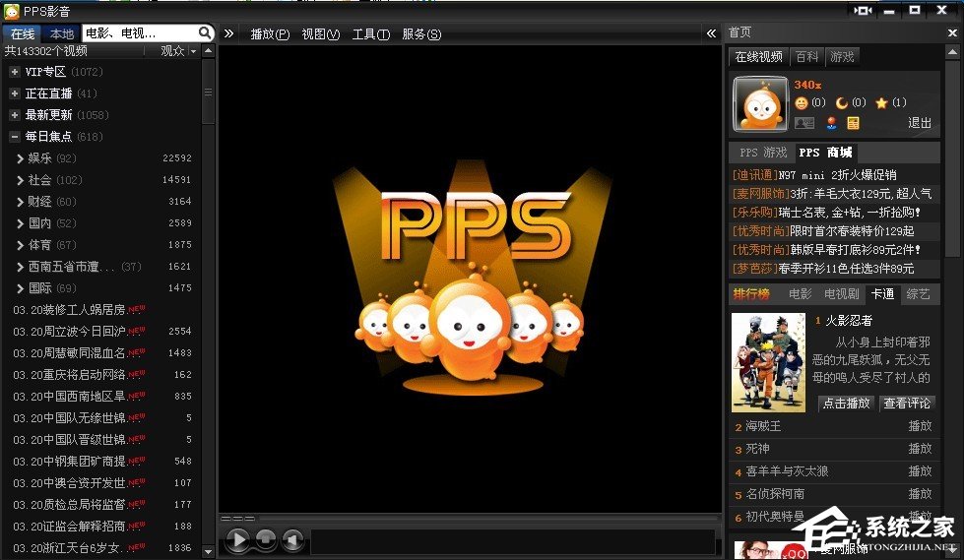This screenshot has height=560, width=964.
Task: Switch to the 本地 tab
Action: (61, 33)
